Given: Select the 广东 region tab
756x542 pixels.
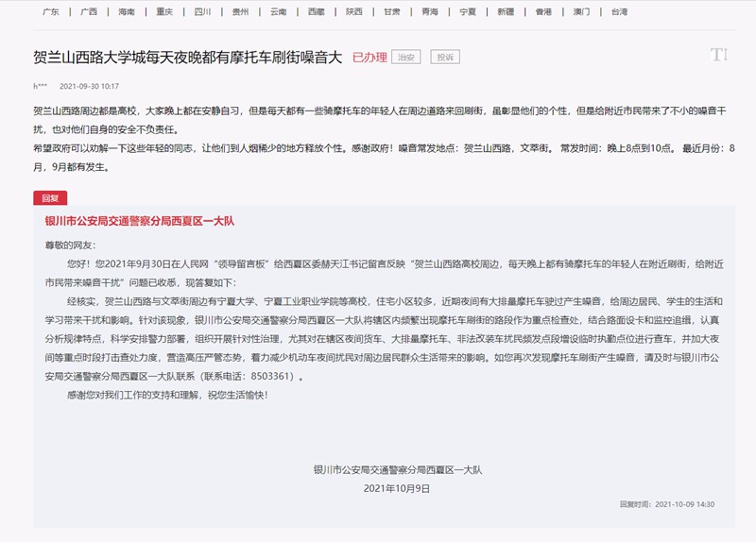Looking at the screenshot, I should (x=51, y=12).
